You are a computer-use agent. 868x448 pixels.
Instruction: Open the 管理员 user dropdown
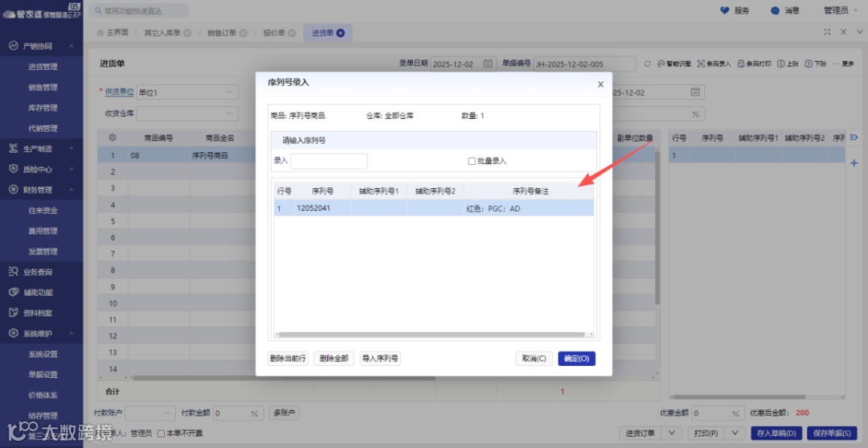pyautogui.click(x=840, y=10)
